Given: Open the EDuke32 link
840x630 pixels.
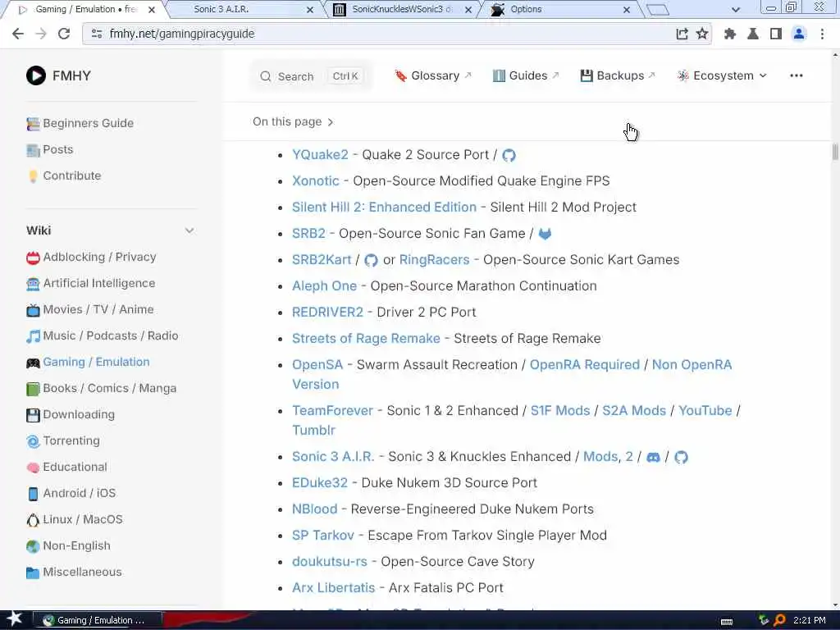Looking at the screenshot, I should [x=320, y=483].
